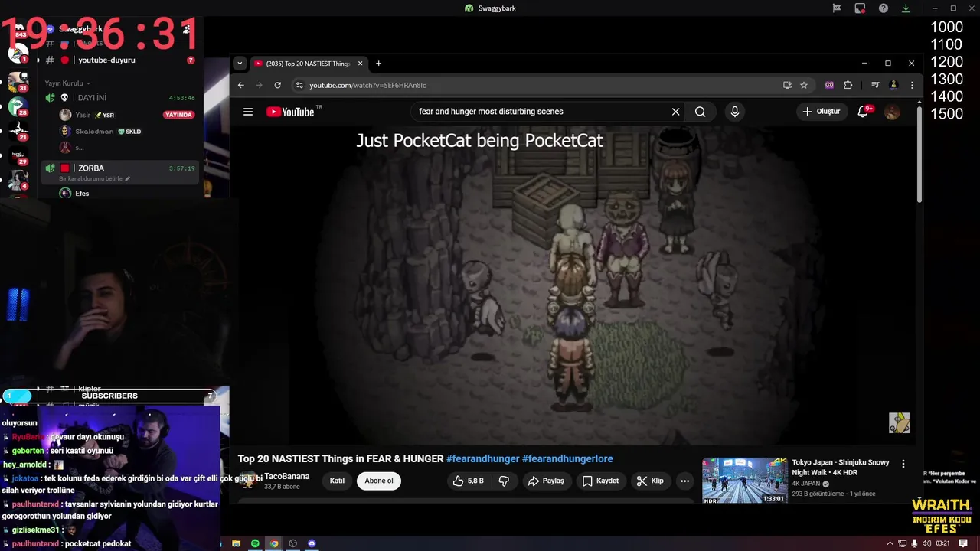
Task: Reload the YouTube page in Chrome
Action: point(277,85)
